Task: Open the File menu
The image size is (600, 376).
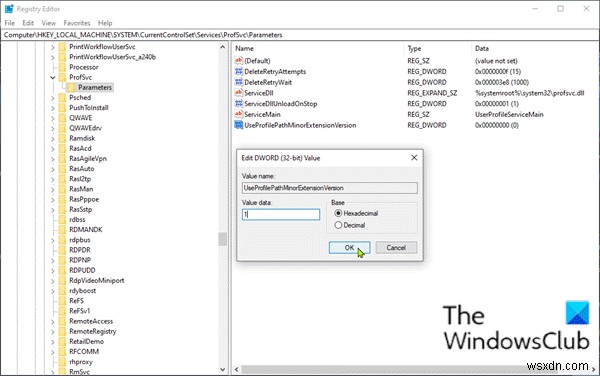Action: pyautogui.click(x=10, y=23)
